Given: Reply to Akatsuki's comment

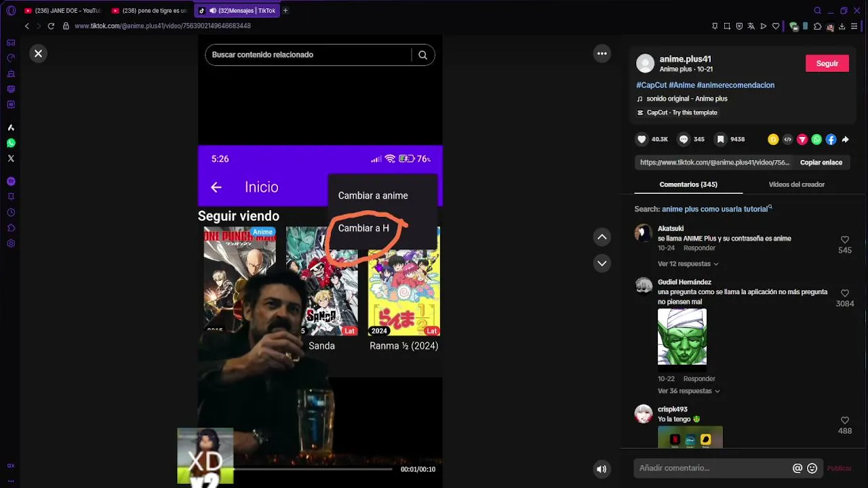Looking at the screenshot, I should (699, 249).
